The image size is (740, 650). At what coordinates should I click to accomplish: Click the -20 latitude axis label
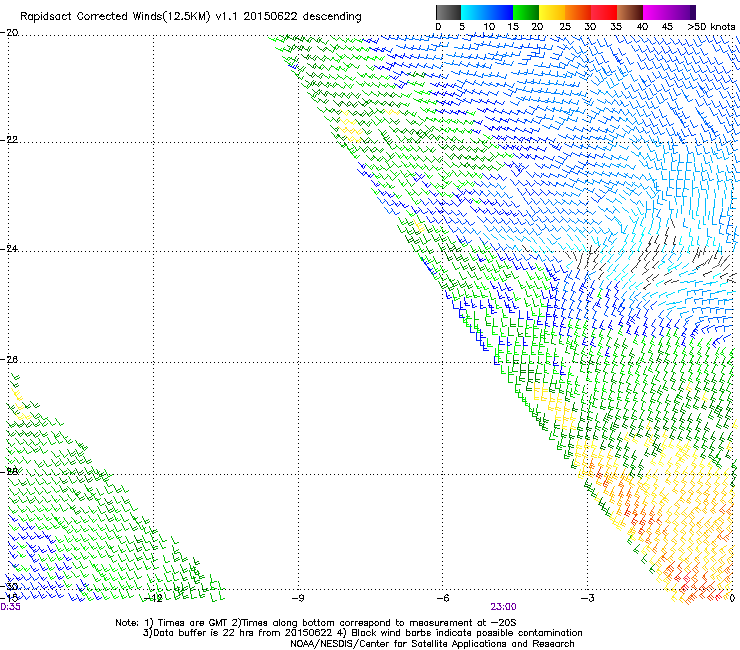pos(9,33)
